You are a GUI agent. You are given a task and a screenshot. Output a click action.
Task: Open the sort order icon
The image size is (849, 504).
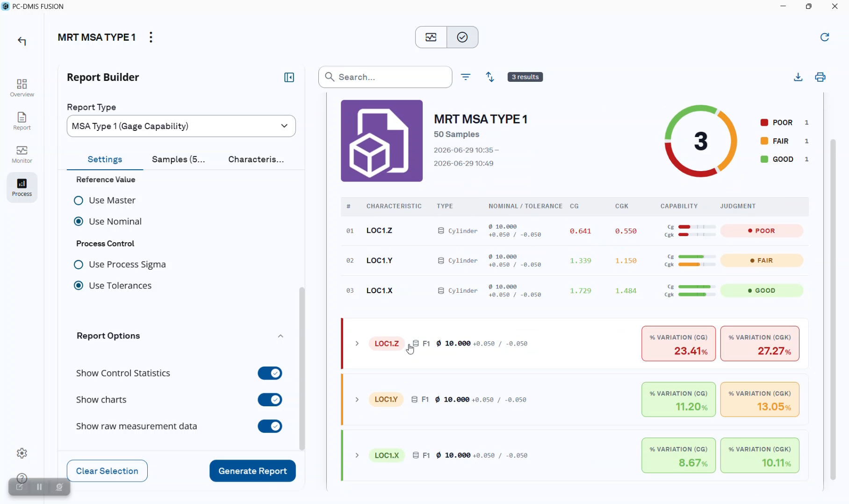(x=490, y=77)
